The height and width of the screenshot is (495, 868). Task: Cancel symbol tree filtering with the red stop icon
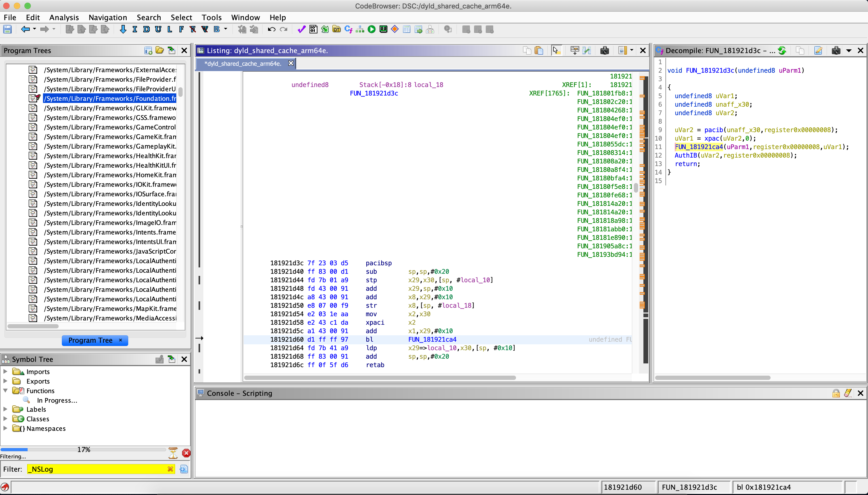(x=186, y=453)
